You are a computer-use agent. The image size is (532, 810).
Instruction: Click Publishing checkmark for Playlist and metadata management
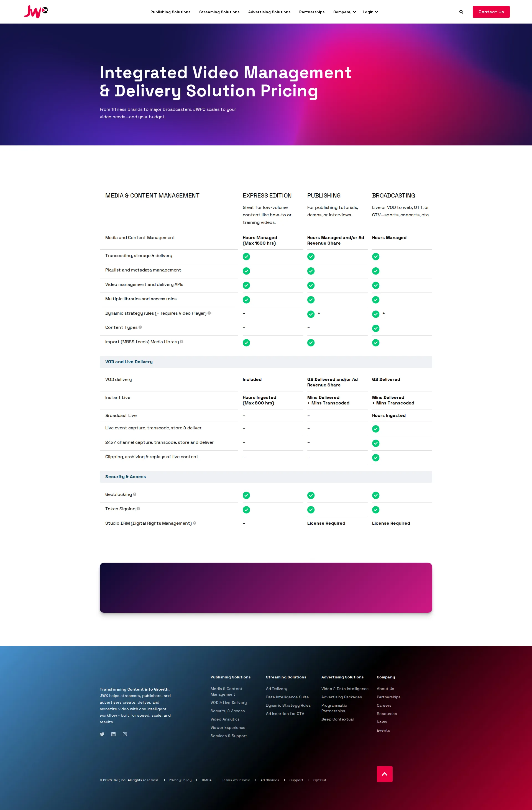[x=311, y=271]
